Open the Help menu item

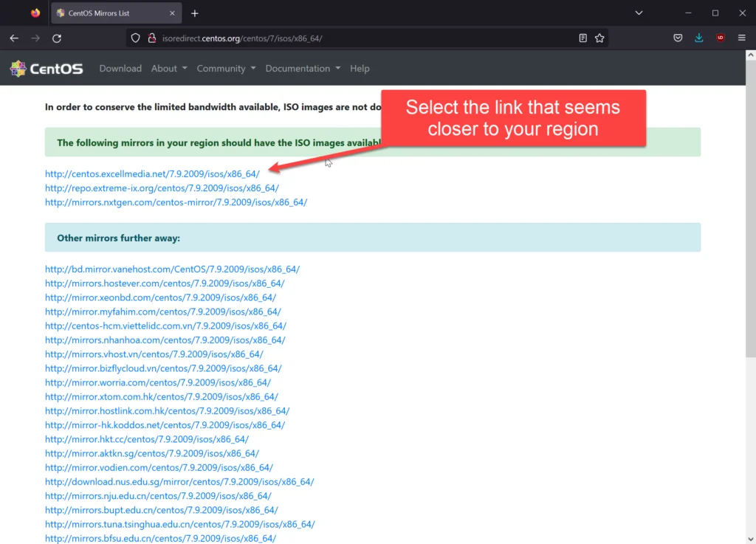coord(360,68)
